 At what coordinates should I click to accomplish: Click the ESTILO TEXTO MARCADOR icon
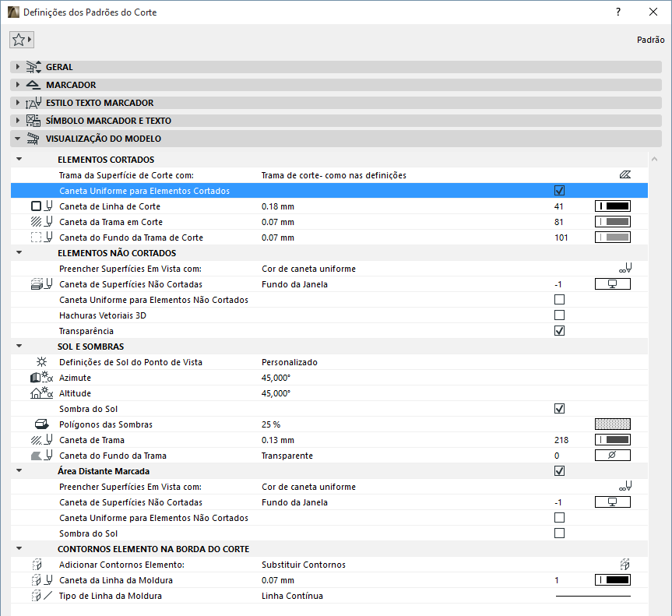33,103
